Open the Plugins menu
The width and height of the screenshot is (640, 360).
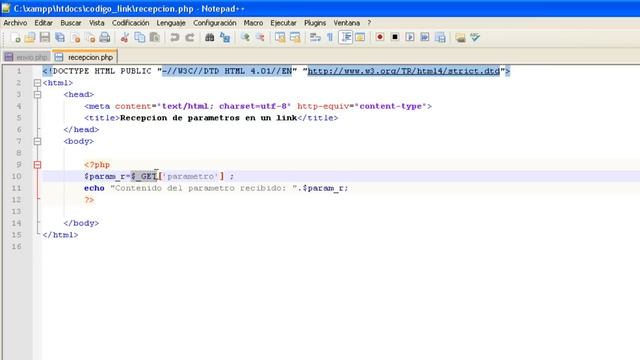(x=315, y=23)
